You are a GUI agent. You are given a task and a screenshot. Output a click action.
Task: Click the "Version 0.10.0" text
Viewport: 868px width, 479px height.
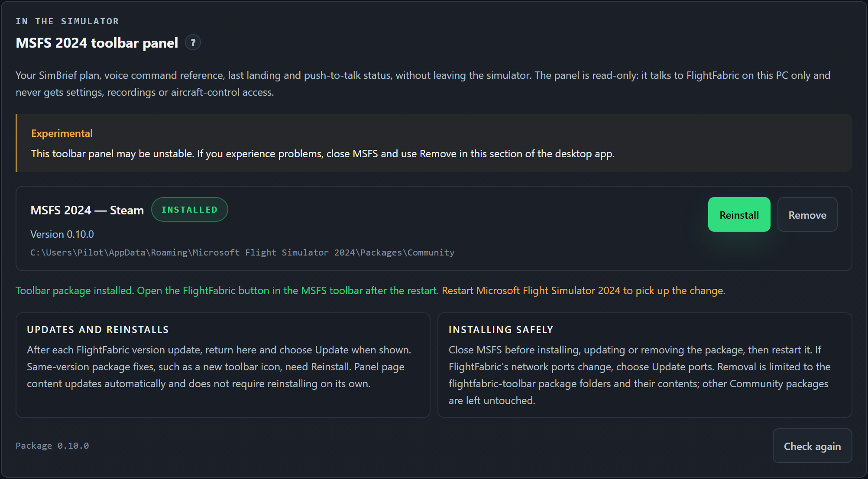tap(62, 234)
